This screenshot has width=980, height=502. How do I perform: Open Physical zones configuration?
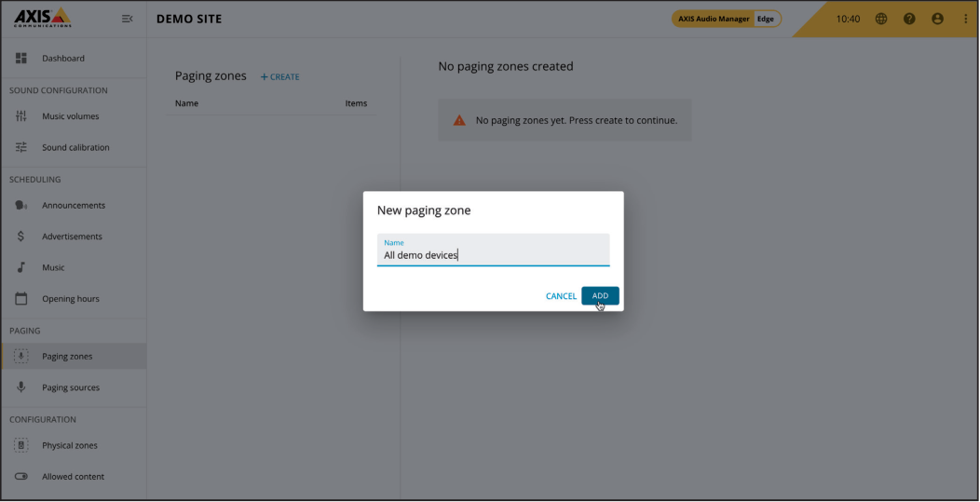74,445
